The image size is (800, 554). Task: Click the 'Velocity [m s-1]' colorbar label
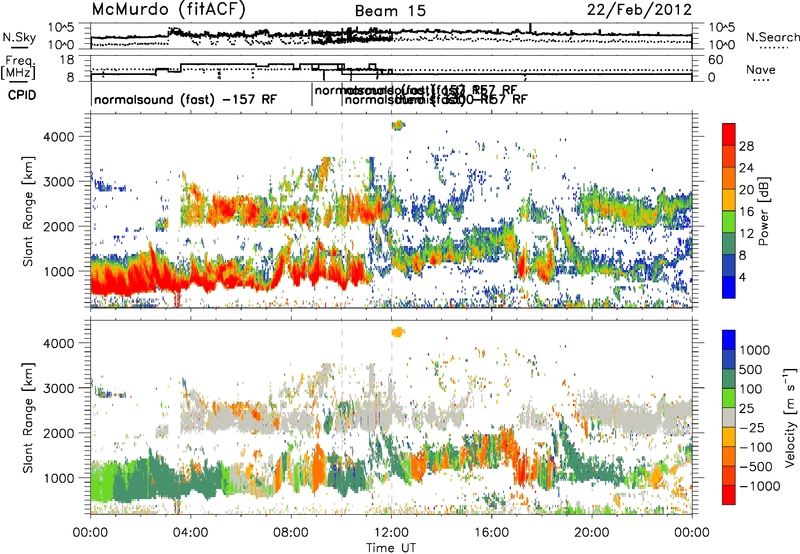click(x=790, y=417)
